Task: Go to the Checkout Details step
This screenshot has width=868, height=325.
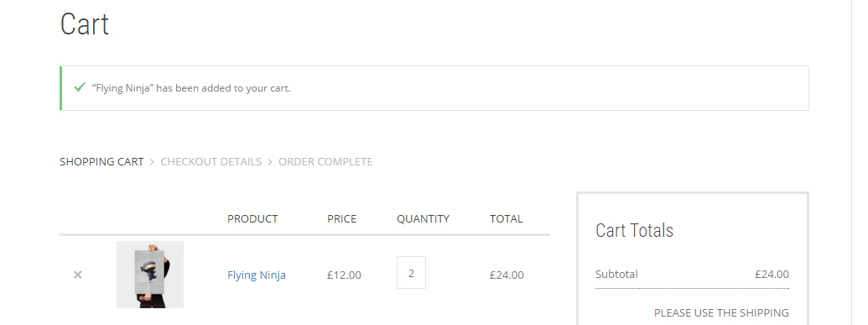Action: [211, 162]
